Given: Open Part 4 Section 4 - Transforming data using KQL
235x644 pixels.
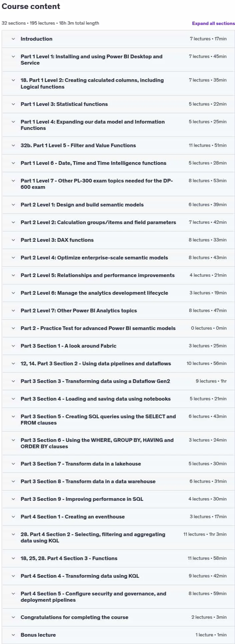Looking at the screenshot, I should (118, 576).
